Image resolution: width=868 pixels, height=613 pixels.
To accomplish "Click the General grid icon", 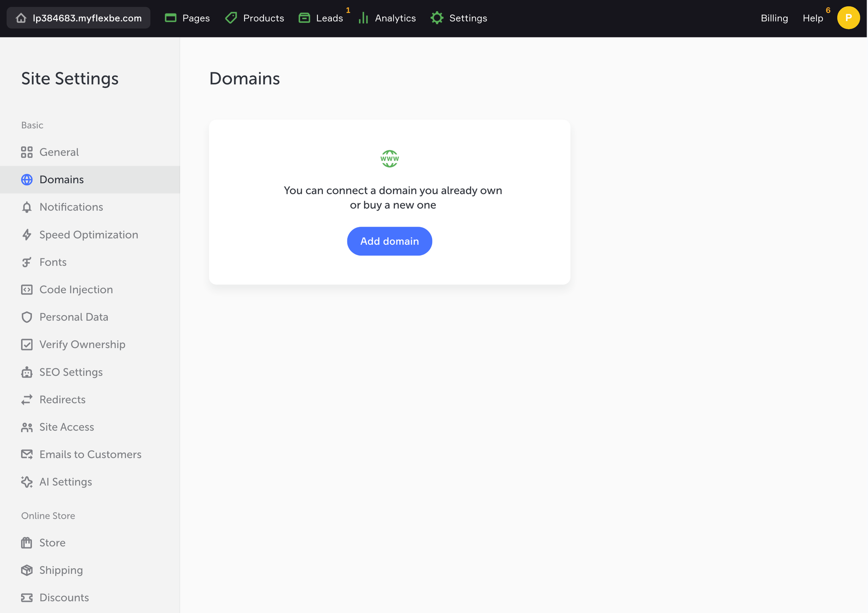I will pyautogui.click(x=27, y=152).
